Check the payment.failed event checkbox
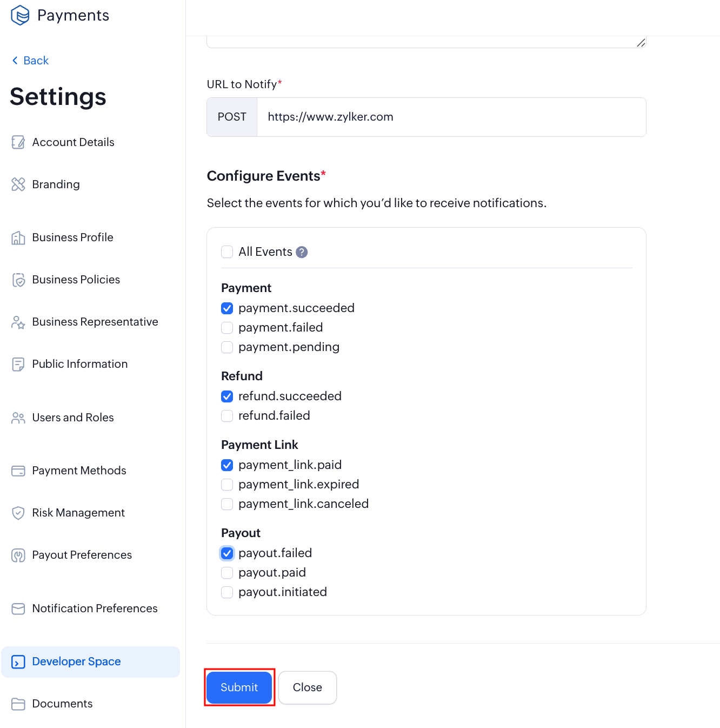Screen dimensions: 720x728 pyautogui.click(x=227, y=328)
